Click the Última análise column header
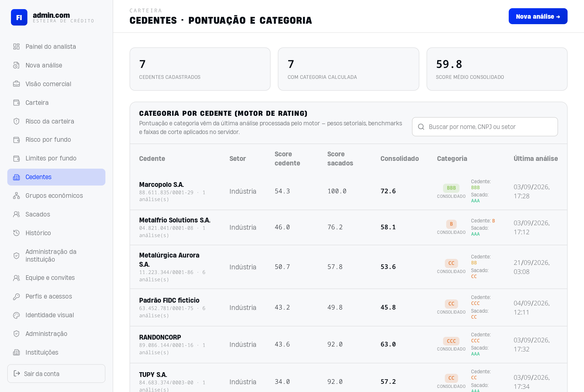The height and width of the screenshot is (392, 584). tap(535, 158)
